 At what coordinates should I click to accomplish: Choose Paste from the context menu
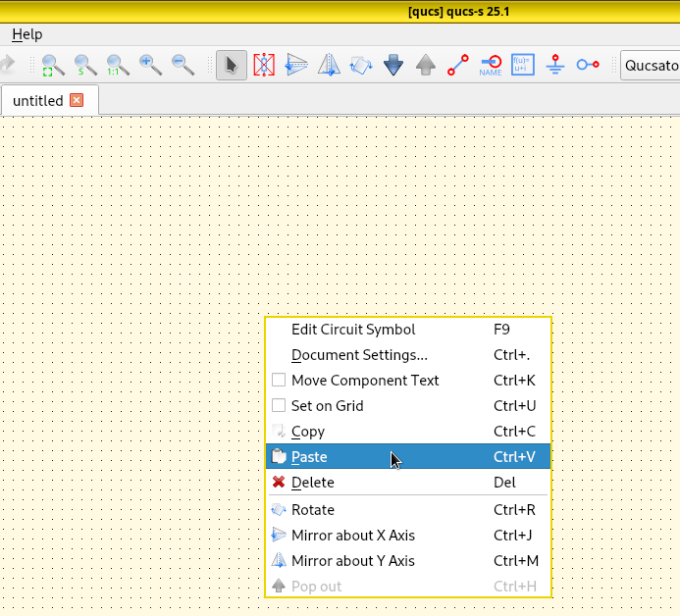(x=309, y=457)
